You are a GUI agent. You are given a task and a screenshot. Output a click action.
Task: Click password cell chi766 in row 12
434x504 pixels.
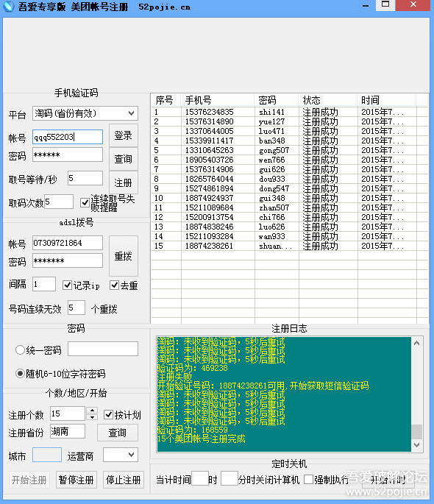click(x=271, y=217)
